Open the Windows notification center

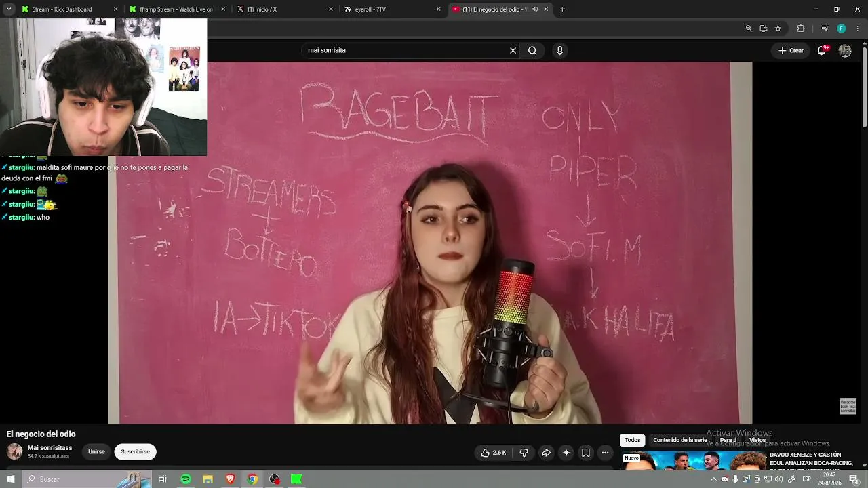click(854, 479)
